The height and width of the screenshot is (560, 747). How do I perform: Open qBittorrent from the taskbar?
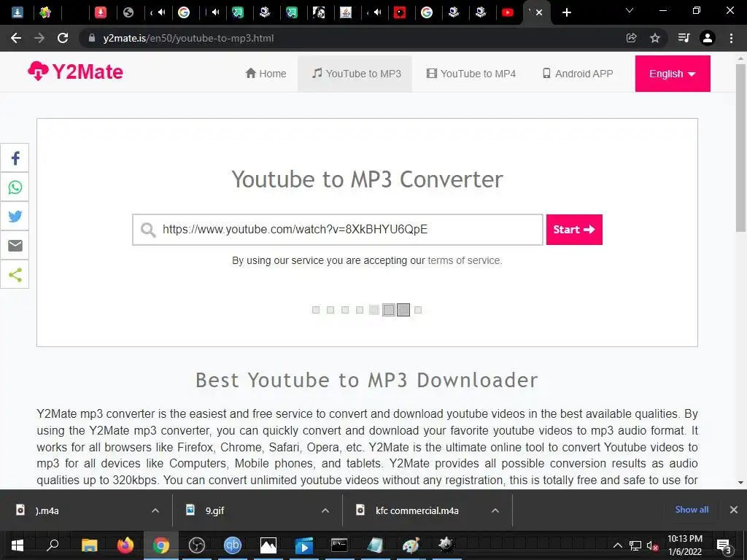click(233, 545)
